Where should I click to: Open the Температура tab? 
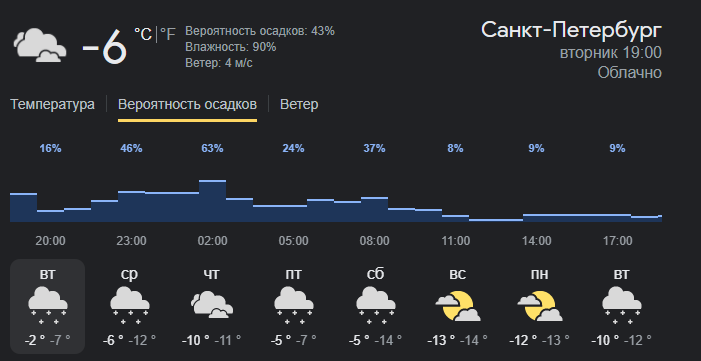(52, 104)
